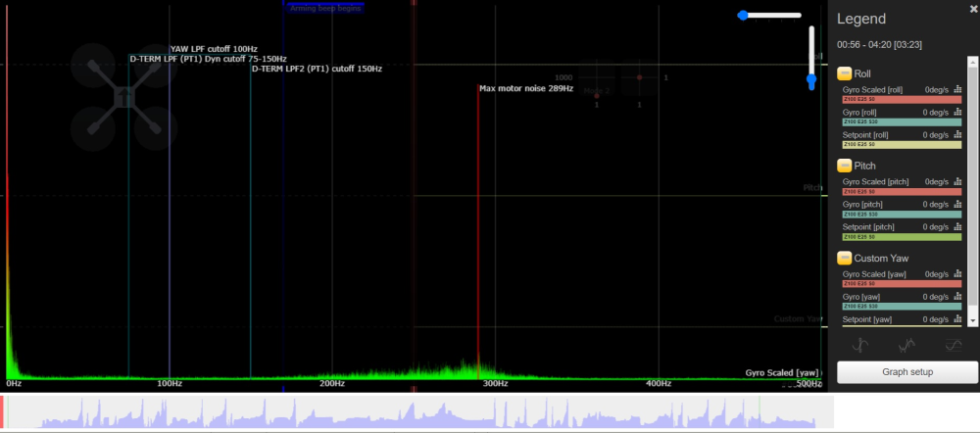
Task: Click analyser icon next to Setpoint [roll]
Action: 957,136
